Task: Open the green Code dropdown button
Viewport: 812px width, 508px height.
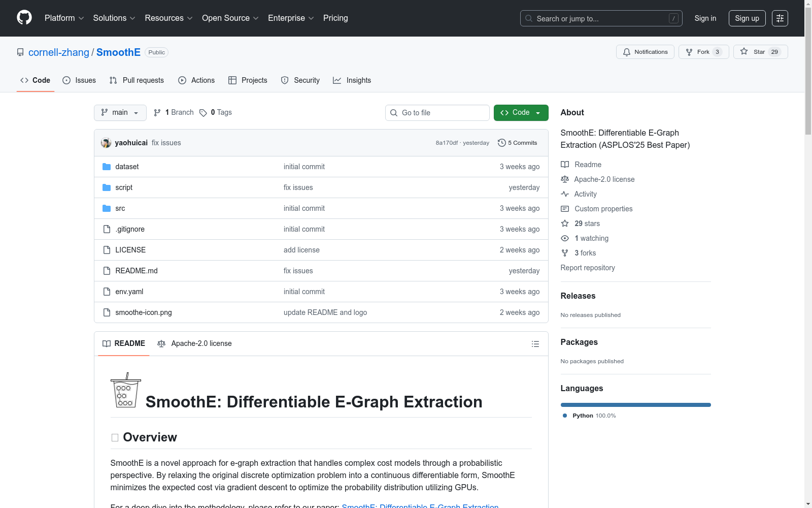Action: pyautogui.click(x=521, y=113)
